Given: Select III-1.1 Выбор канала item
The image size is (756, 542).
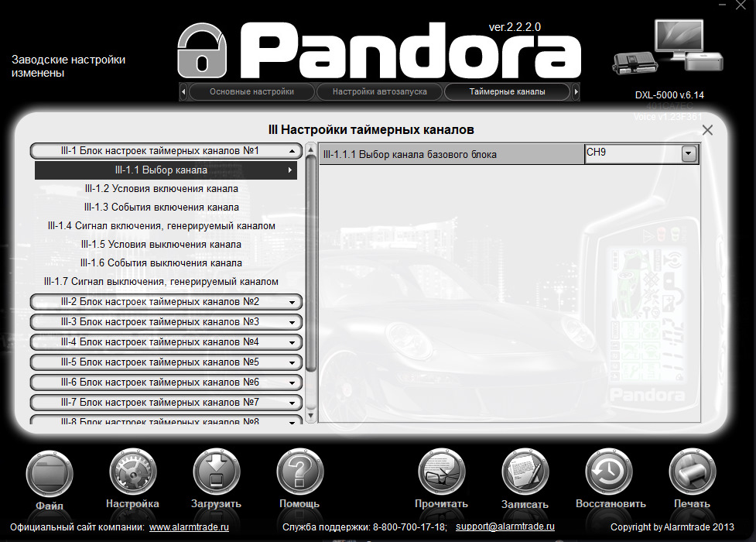Looking at the screenshot, I should tap(166, 170).
